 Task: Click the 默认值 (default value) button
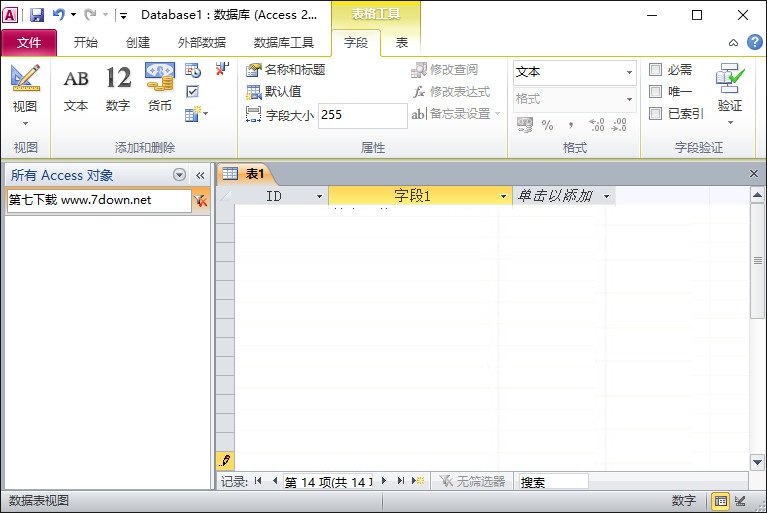coord(274,92)
